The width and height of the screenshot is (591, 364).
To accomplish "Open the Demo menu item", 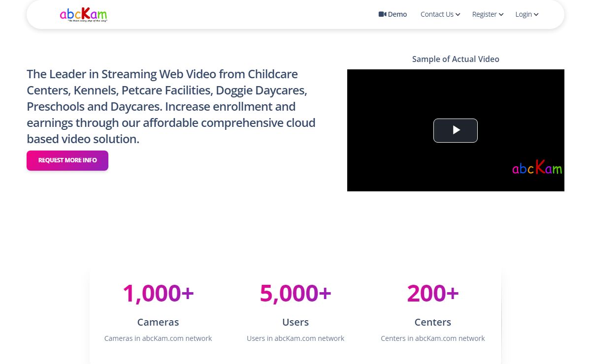I will coord(393,14).
